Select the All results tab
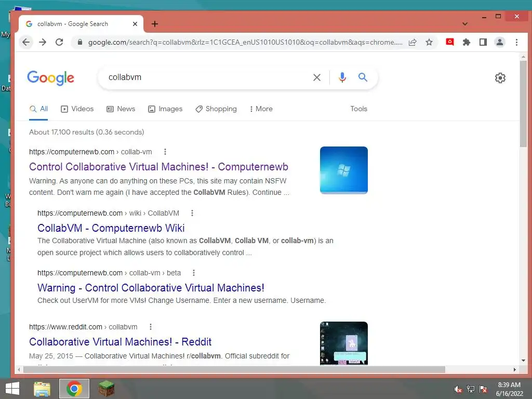The image size is (532, 399). pyautogui.click(x=38, y=109)
